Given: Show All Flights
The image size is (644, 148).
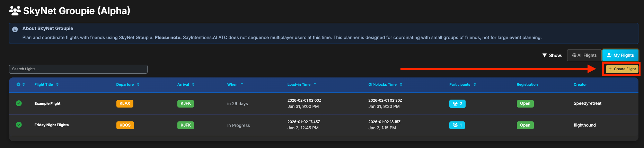Looking at the screenshot, I should click(584, 55).
